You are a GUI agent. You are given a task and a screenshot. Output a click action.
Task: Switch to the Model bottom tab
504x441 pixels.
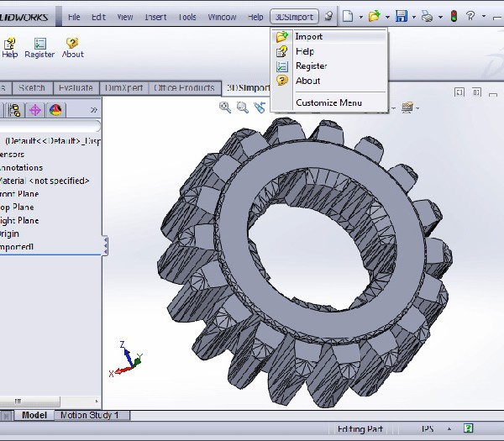34,415
